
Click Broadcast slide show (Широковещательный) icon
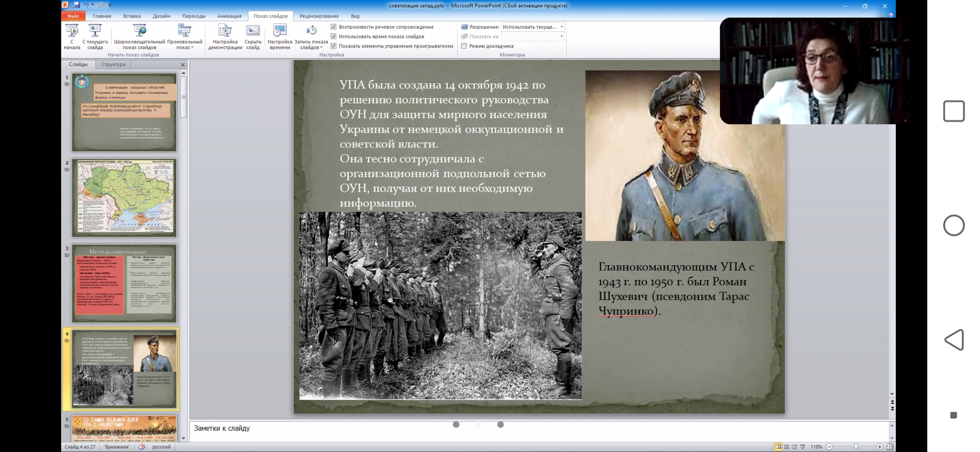pyautogui.click(x=139, y=32)
